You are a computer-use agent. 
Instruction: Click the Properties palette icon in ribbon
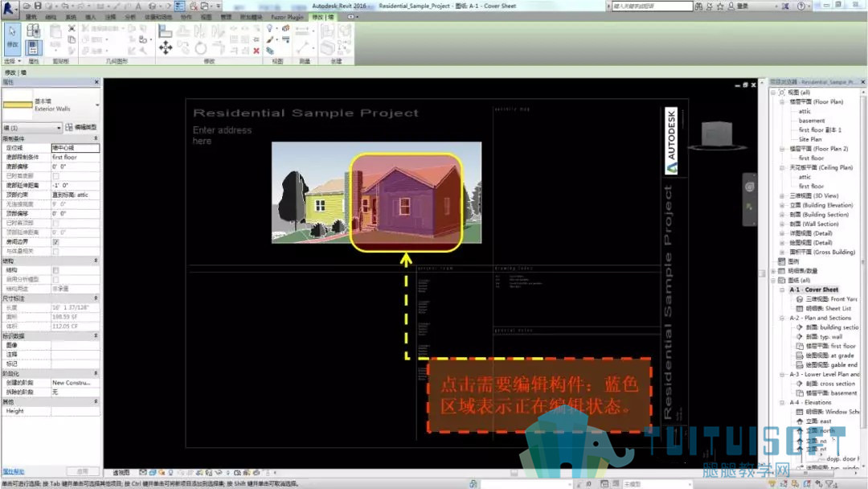pyautogui.click(x=33, y=47)
